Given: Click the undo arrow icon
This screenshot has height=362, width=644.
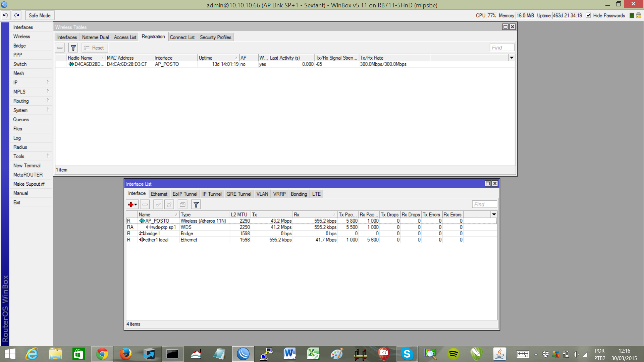Looking at the screenshot, I should 5,15.
